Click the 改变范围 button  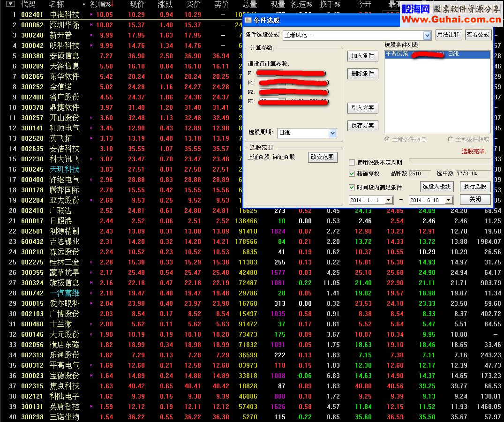[x=323, y=157]
